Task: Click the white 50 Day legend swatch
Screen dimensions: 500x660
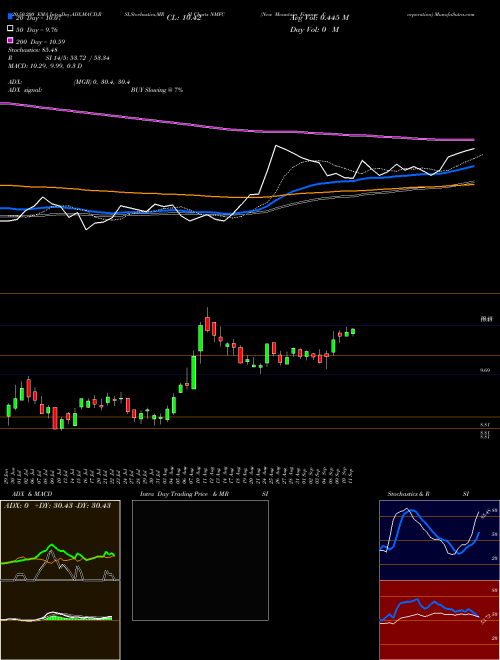Action: [10, 29]
